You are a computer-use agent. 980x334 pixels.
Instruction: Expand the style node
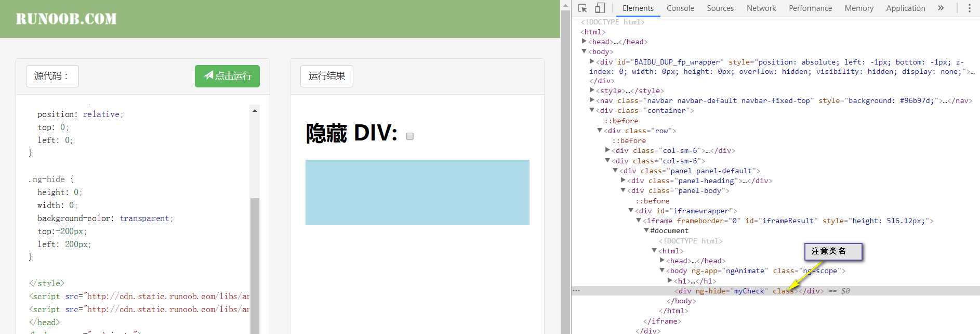pos(592,91)
